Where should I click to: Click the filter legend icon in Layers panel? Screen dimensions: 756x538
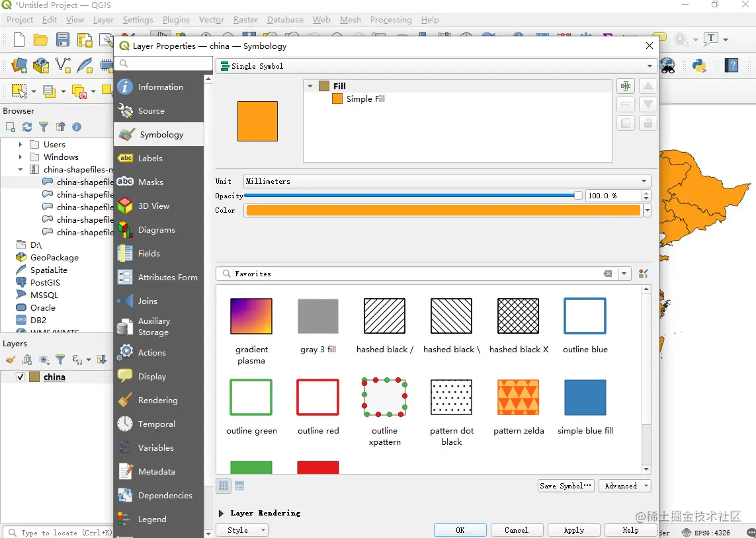click(x=60, y=360)
